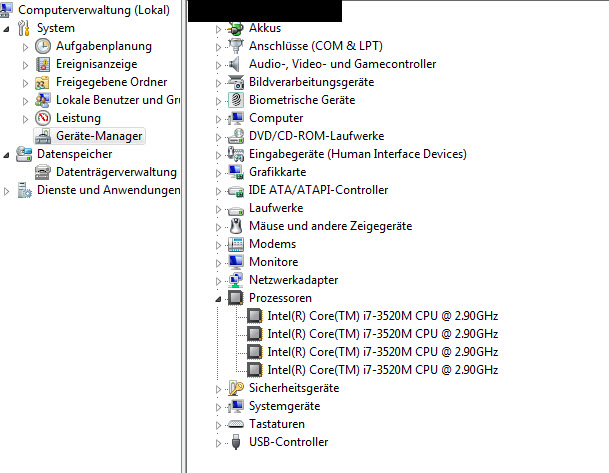Click the Bildverarbeitungsgeräte camera icon

coord(236,82)
